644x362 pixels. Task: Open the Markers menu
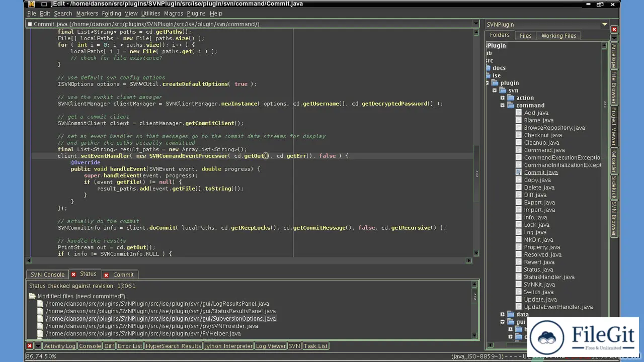point(87,14)
